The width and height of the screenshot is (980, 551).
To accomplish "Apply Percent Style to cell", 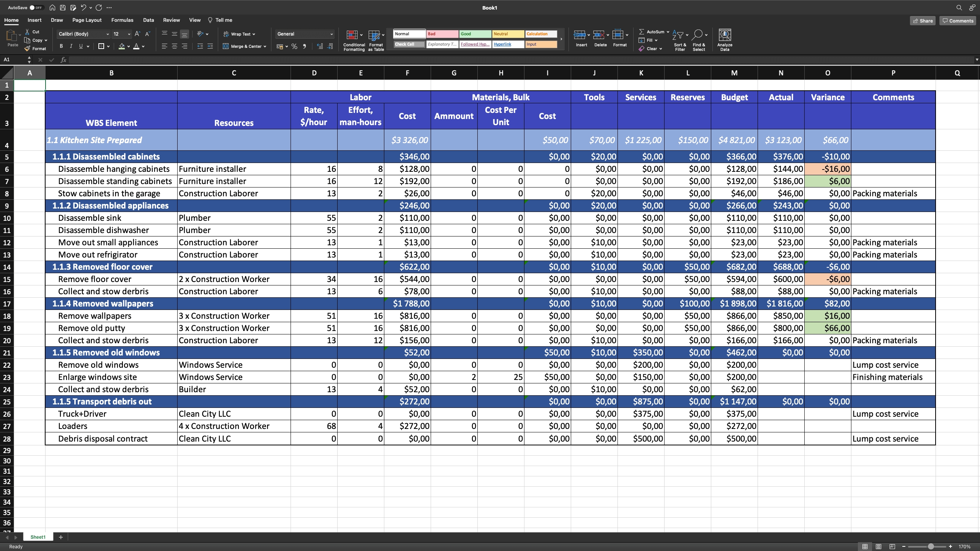I will click(x=294, y=46).
